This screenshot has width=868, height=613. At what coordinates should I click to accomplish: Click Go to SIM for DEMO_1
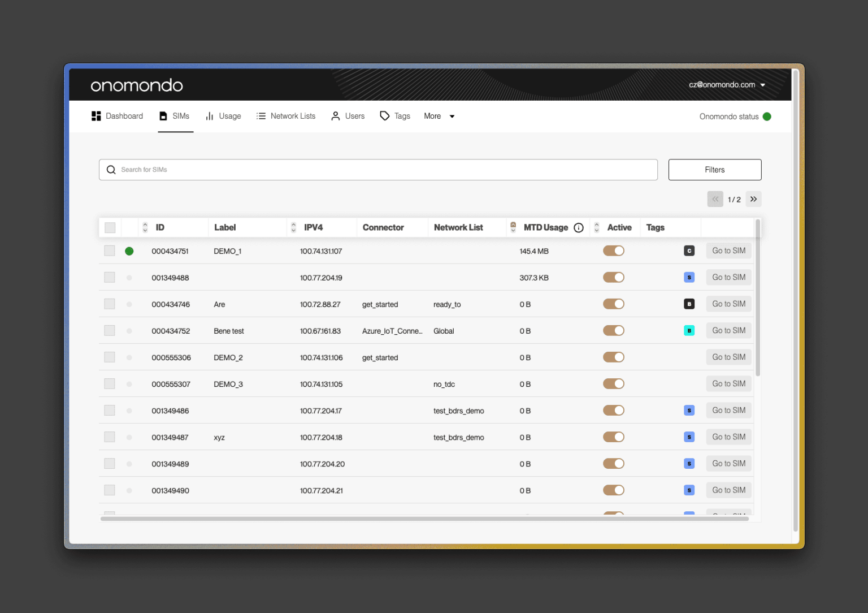(x=728, y=251)
